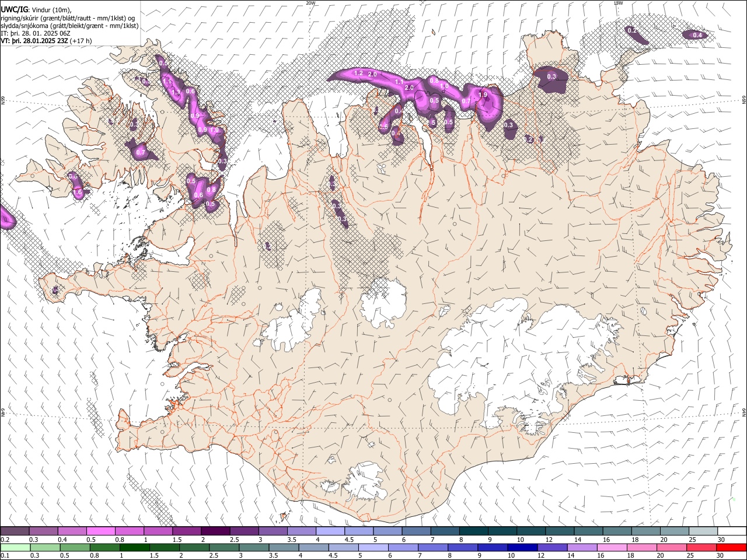
Task: Pick the 4–4.5 grey-blue lower legend swatch
Action: point(313,547)
